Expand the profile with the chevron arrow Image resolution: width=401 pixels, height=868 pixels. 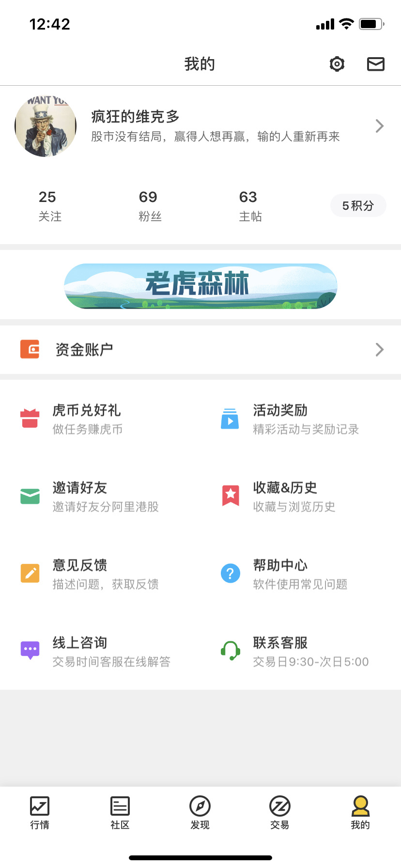click(x=380, y=126)
